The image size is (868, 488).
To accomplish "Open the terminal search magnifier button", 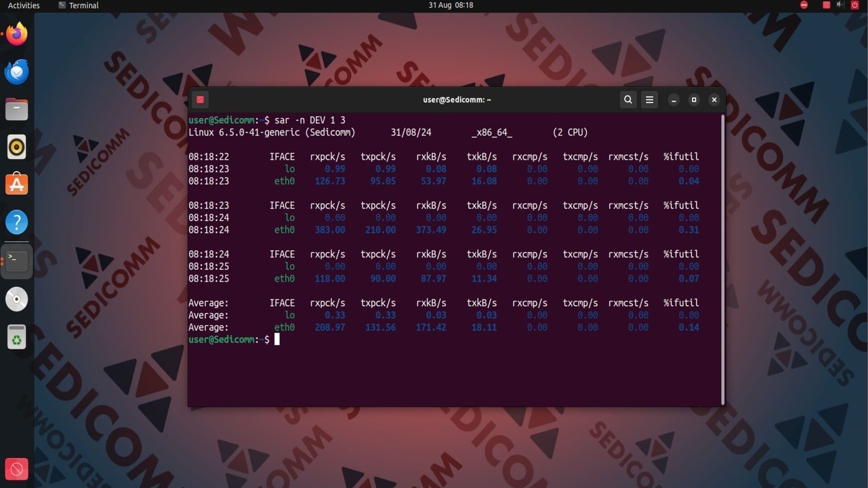I will pyautogui.click(x=628, y=100).
